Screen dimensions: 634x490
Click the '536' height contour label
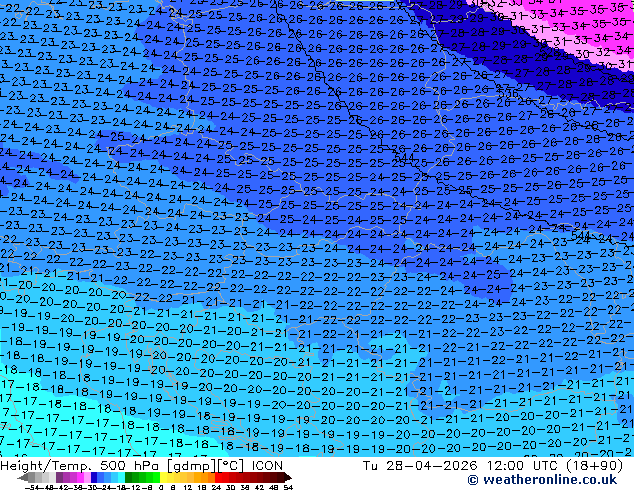point(508,94)
